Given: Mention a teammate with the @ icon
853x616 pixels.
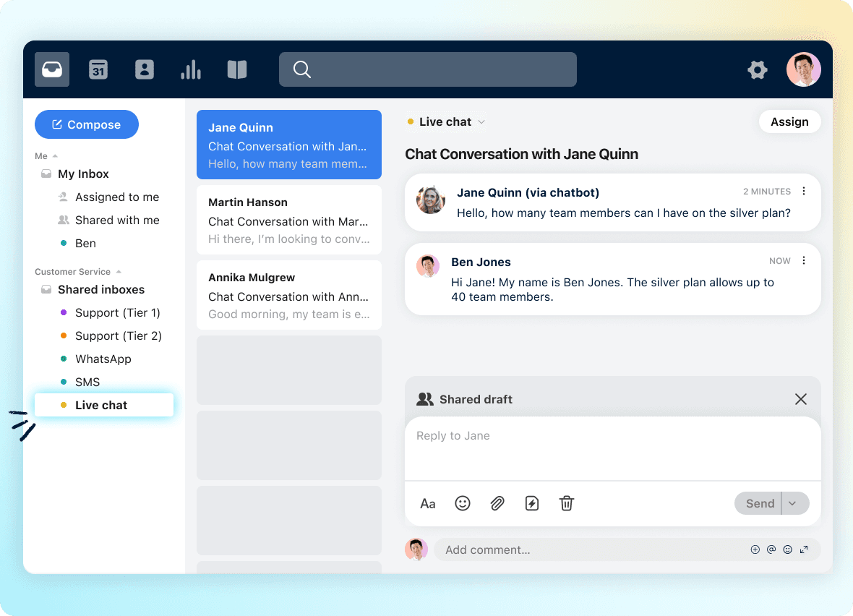Looking at the screenshot, I should (x=771, y=549).
